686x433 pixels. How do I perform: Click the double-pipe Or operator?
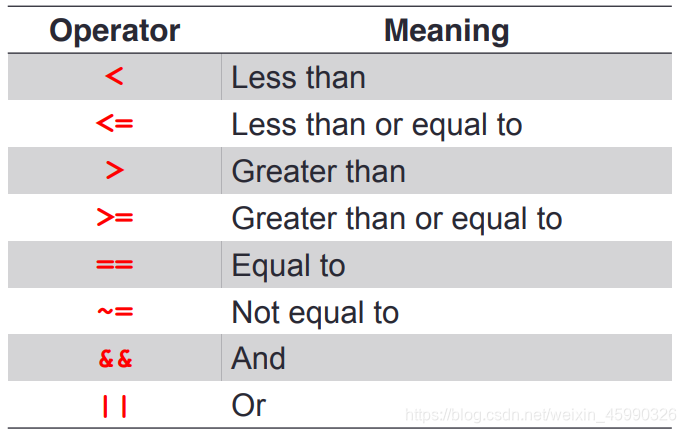click(x=115, y=406)
